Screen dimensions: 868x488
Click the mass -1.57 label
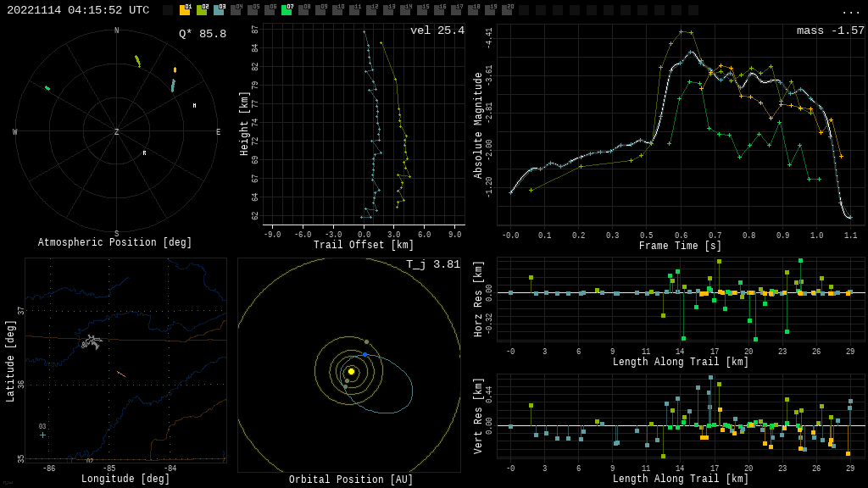[830, 30]
